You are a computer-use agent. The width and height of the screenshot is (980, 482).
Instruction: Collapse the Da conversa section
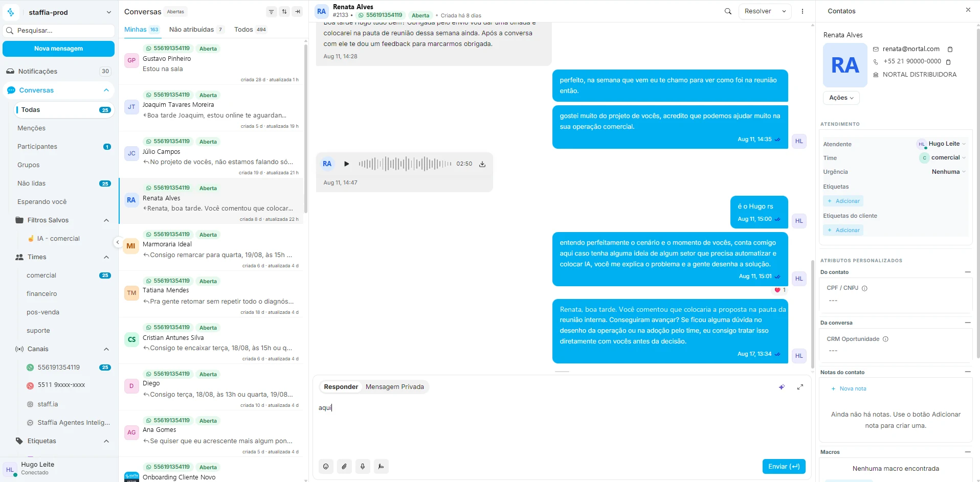tap(967, 323)
